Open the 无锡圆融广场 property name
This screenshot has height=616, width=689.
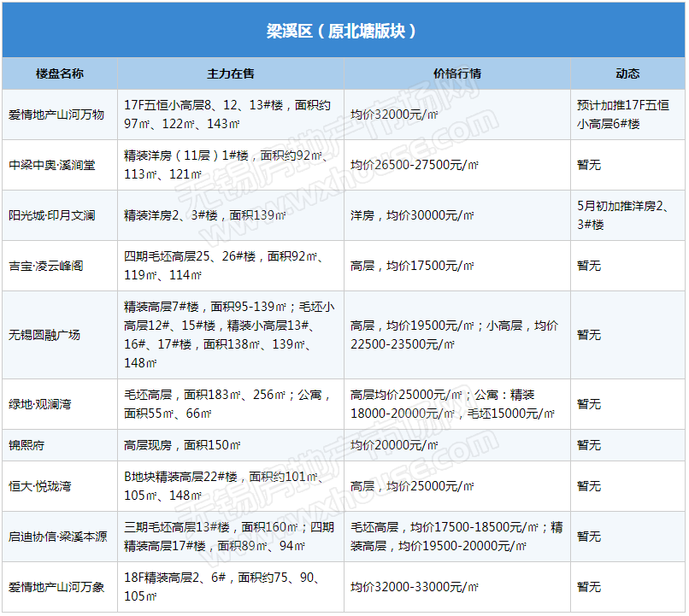44,335
